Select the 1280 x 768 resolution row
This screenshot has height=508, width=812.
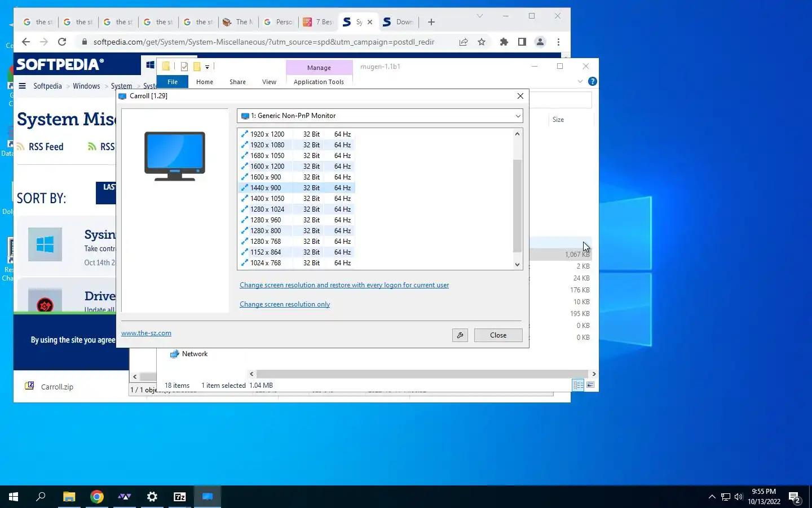[x=296, y=242]
